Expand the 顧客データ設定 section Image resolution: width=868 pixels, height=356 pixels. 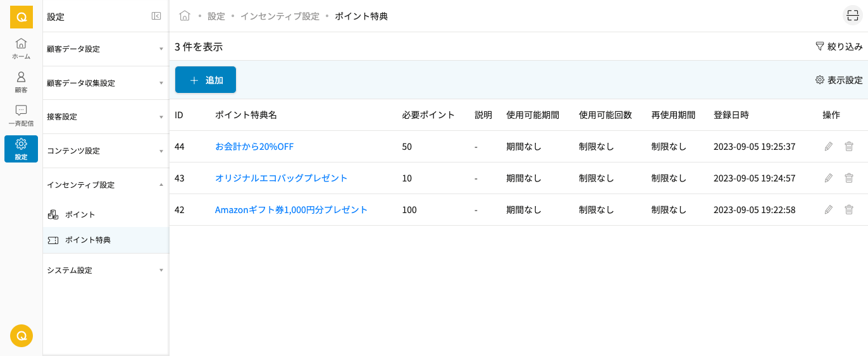tap(105, 49)
